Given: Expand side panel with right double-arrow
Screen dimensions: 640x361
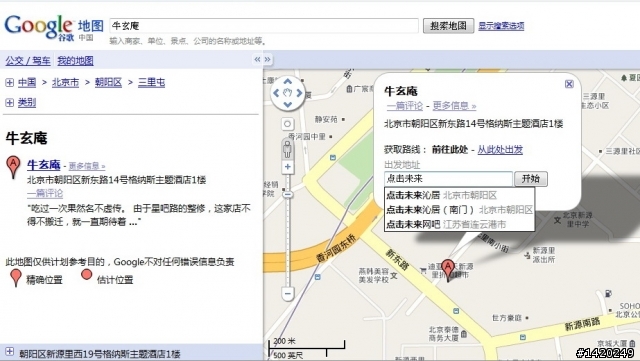Looking at the screenshot, I should coord(267,60).
